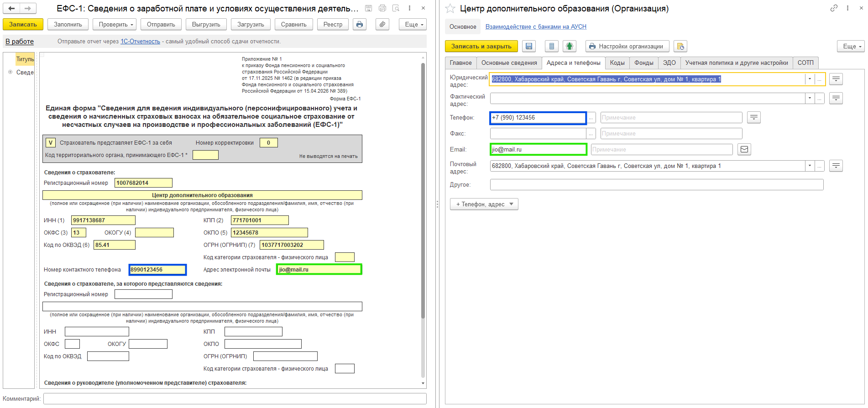Click the ellipsis button of the Факс field
This screenshot has width=868, height=408.
591,134
